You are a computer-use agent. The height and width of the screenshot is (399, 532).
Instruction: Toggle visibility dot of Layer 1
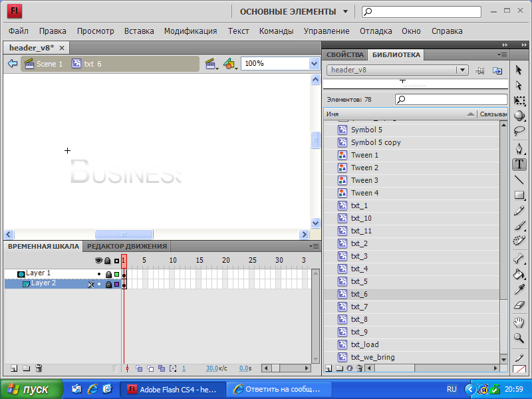(x=99, y=274)
